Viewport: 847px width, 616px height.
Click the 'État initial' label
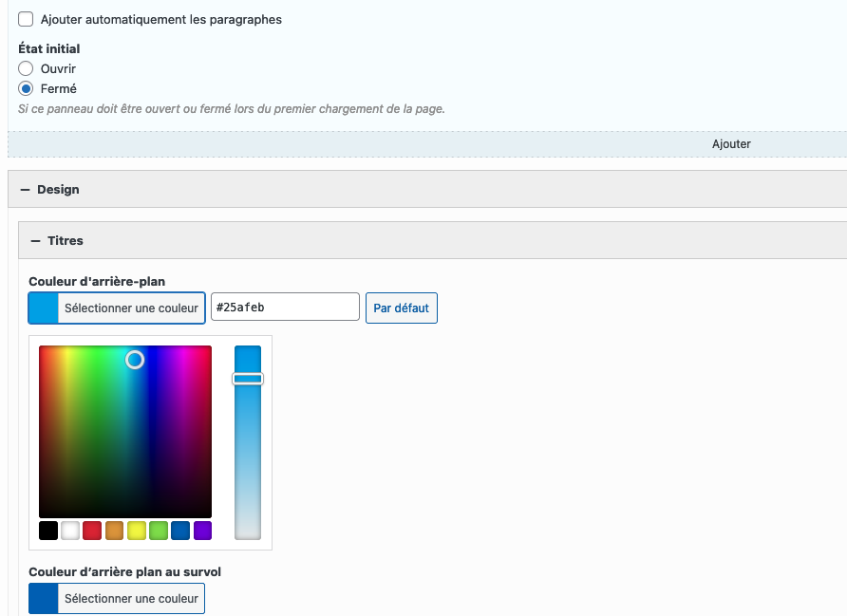[49, 48]
